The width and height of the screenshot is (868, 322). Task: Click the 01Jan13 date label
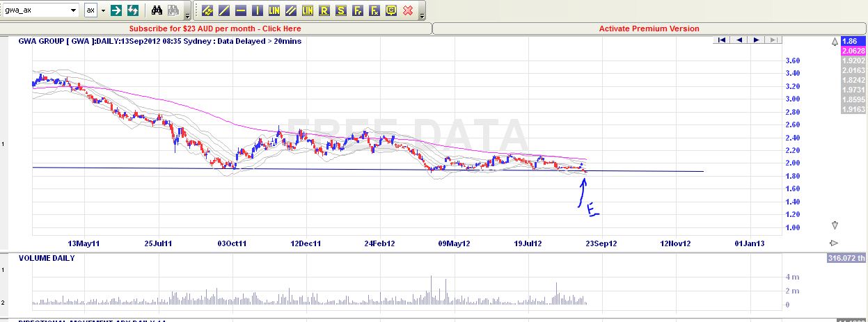pyautogui.click(x=750, y=243)
